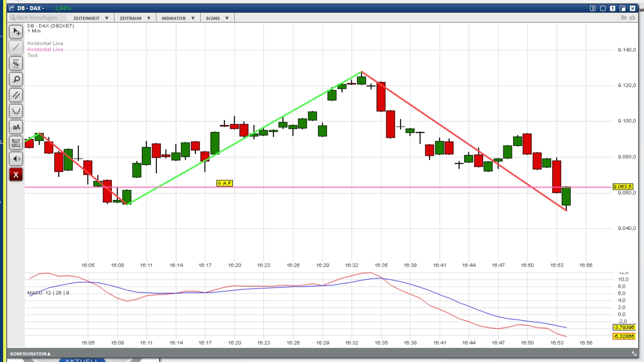Select the crosshair pointer tool
This screenshot has width=644, height=362.
click(16, 31)
